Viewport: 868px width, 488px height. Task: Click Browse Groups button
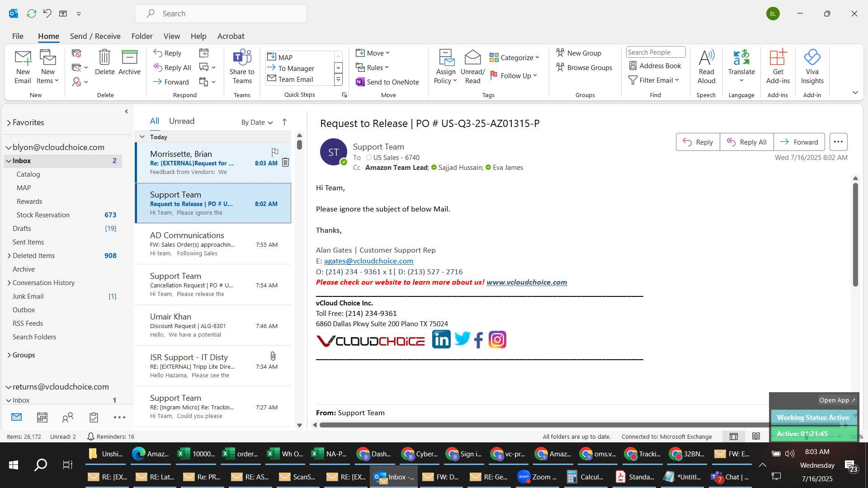584,67
